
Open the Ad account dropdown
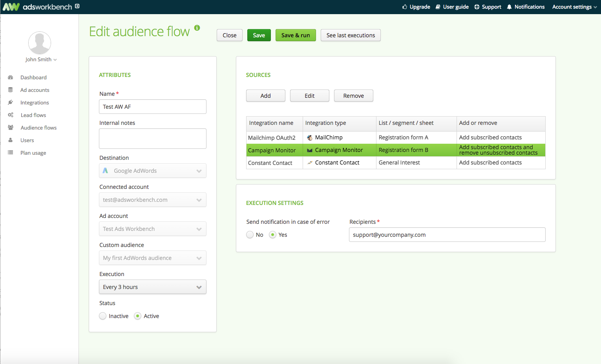153,229
